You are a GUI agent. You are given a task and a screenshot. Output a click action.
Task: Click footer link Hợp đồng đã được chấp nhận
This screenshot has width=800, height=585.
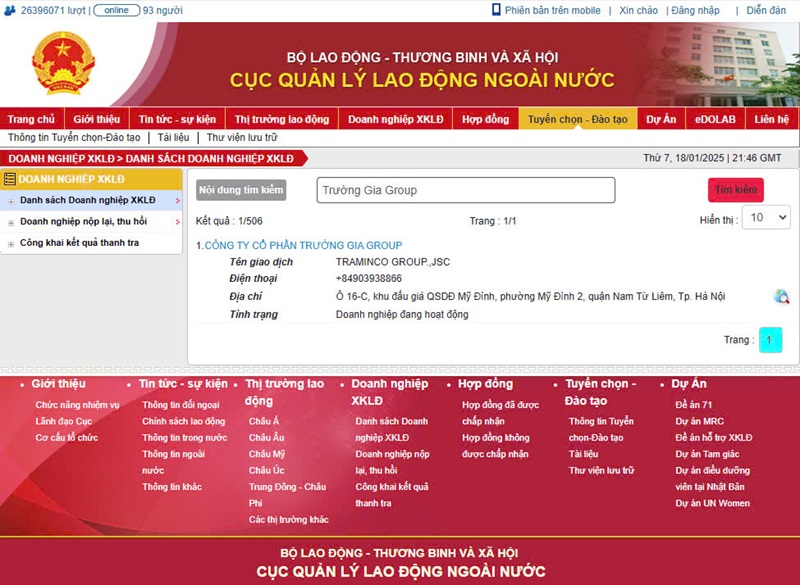point(500,413)
